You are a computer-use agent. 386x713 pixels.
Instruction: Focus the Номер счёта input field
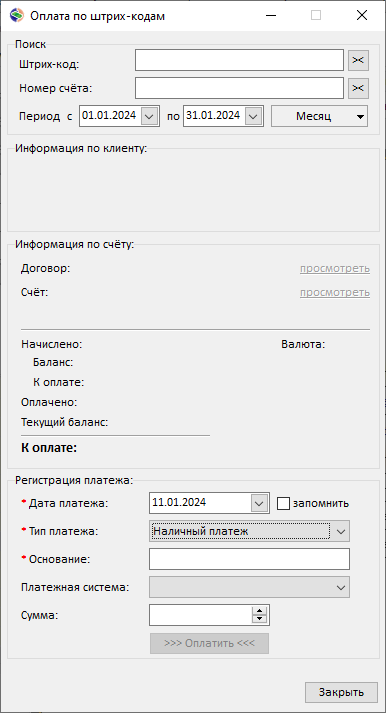239,88
